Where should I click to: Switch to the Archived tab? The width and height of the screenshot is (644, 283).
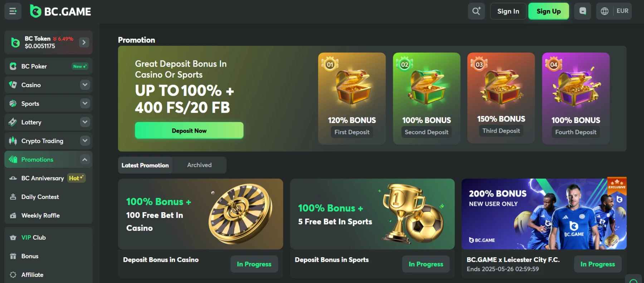(x=199, y=165)
